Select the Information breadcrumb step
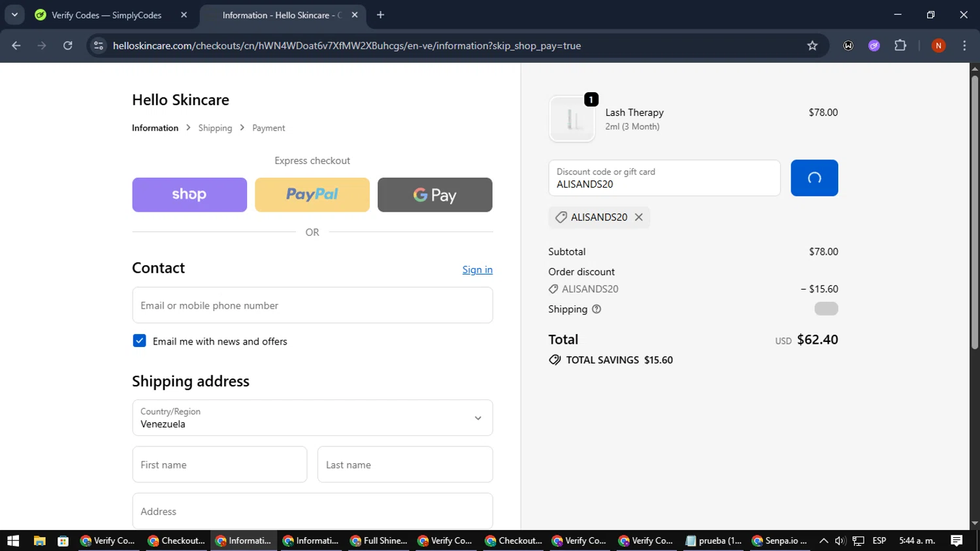980x551 pixels. 155,128
